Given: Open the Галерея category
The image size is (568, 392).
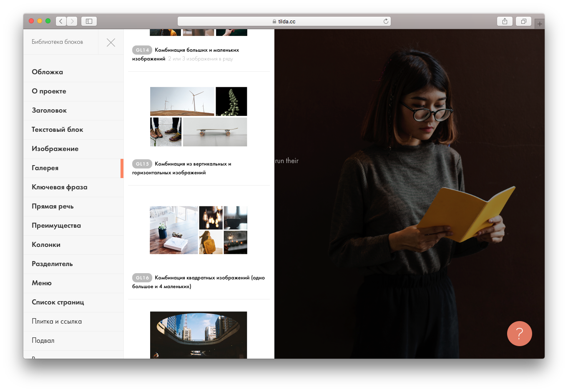Looking at the screenshot, I should tap(45, 168).
